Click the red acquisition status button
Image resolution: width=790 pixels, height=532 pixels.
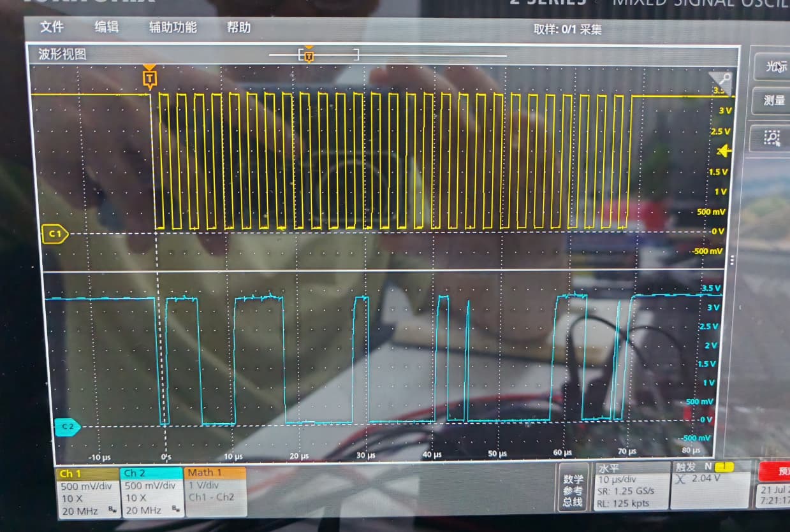pyautogui.click(x=774, y=472)
